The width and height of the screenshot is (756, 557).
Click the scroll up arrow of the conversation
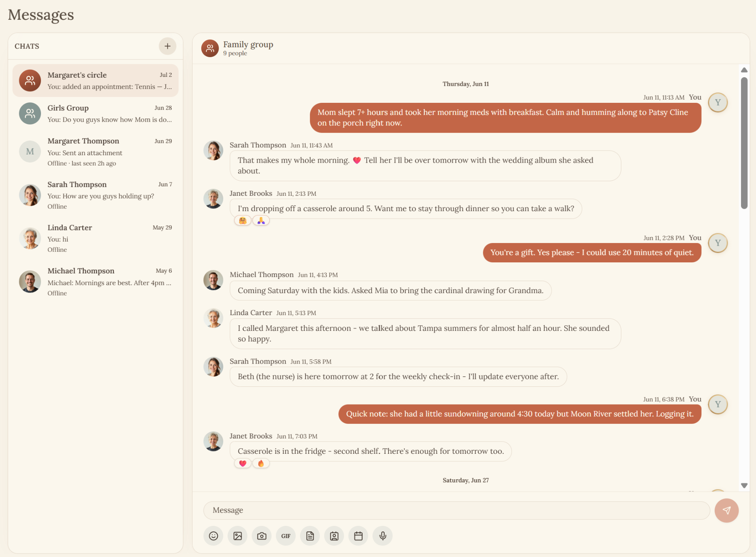(744, 70)
